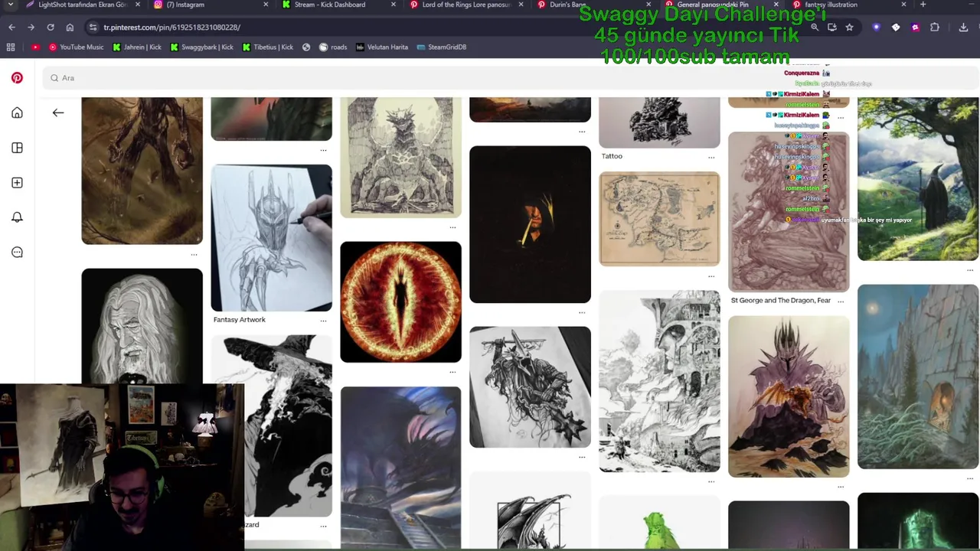The image size is (980, 551).
Task: Click the pink extension icon in toolbar
Action: pos(915,27)
